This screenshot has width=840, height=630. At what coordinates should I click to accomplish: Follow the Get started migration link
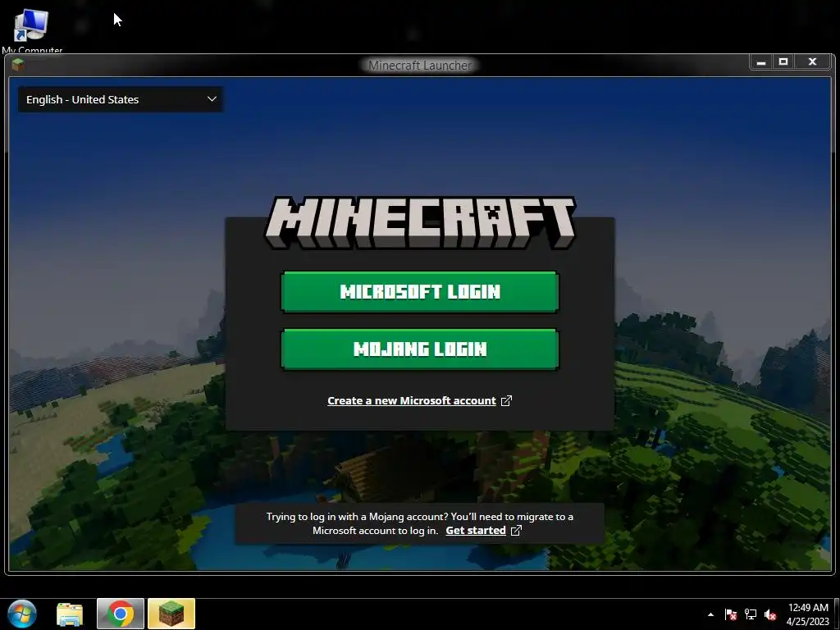click(x=476, y=531)
